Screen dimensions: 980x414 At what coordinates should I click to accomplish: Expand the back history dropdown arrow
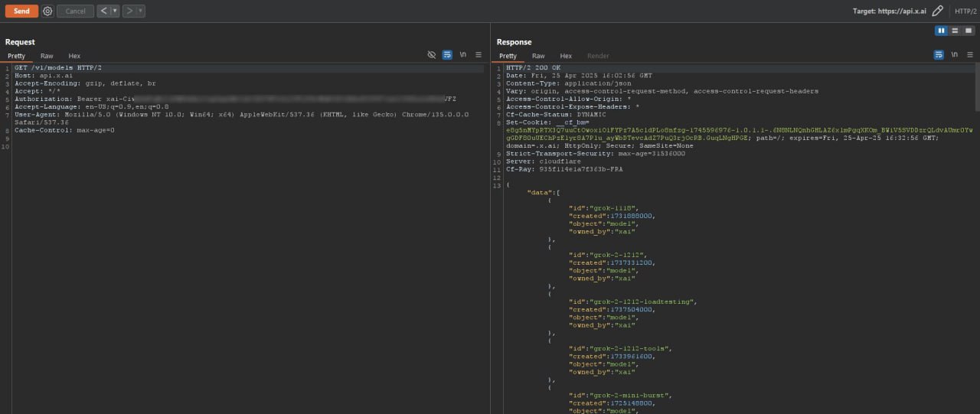[115, 11]
